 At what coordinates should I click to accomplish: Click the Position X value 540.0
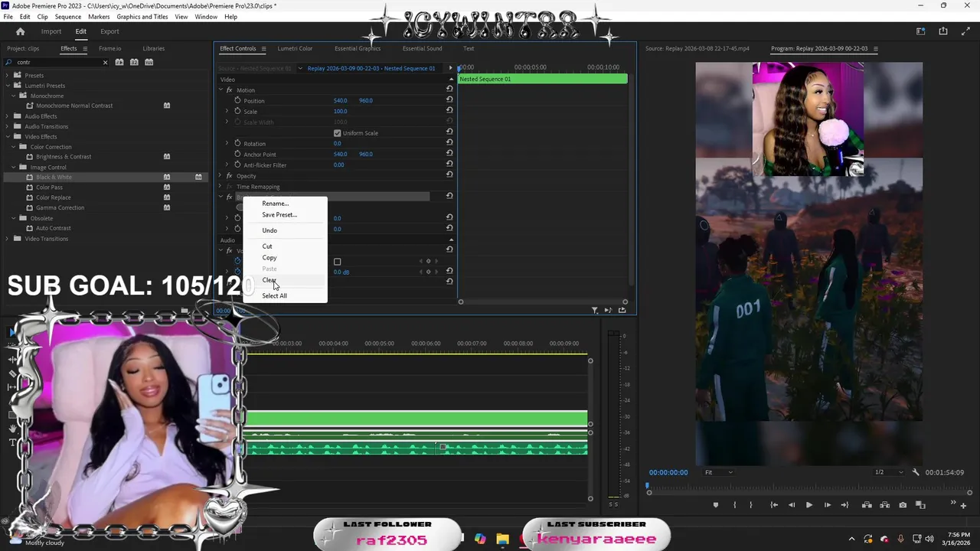(x=340, y=100)
